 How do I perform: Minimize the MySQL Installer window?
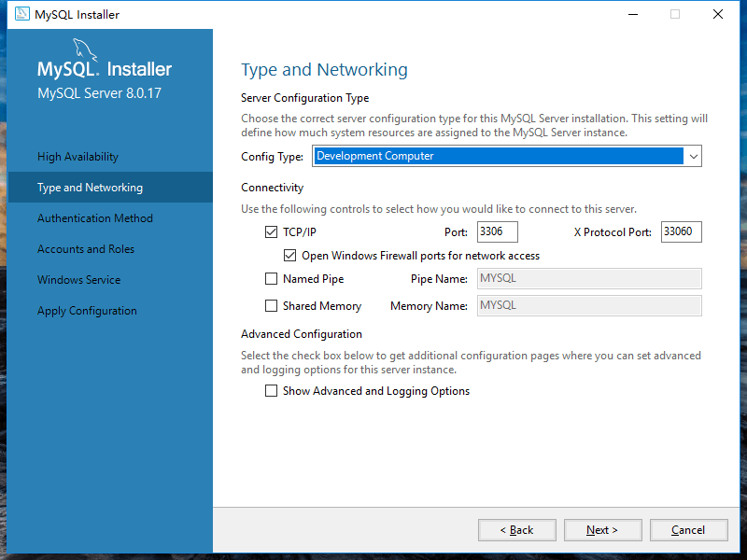632,15
